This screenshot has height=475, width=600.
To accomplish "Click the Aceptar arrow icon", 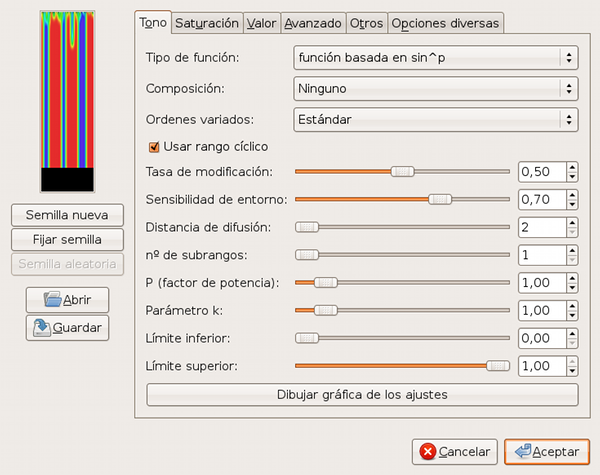I will point(523,452).
